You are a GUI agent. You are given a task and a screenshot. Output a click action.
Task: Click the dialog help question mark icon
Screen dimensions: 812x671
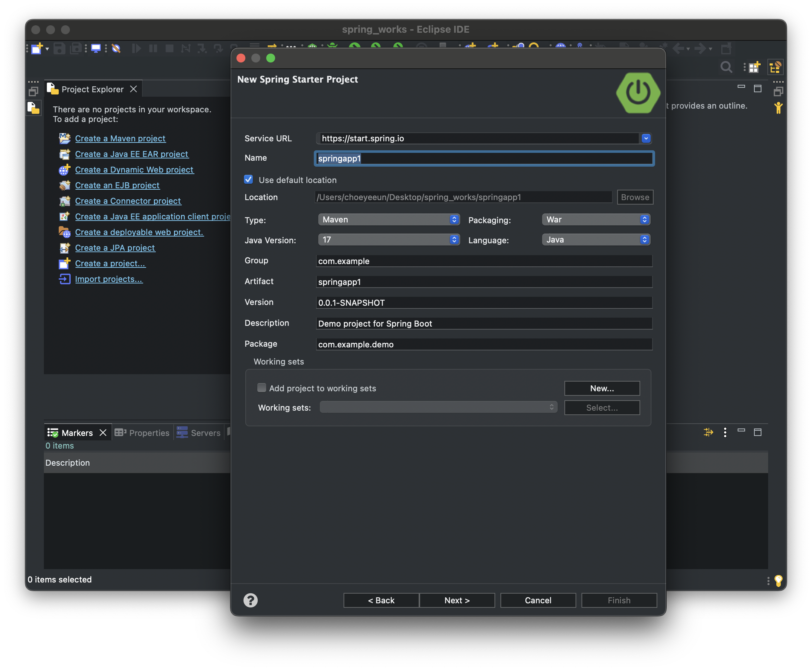[x=250, y=600]
